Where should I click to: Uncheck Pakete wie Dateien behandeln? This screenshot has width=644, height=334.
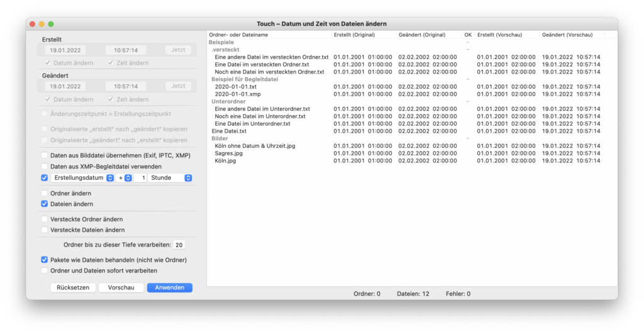(x=45, y=260)
